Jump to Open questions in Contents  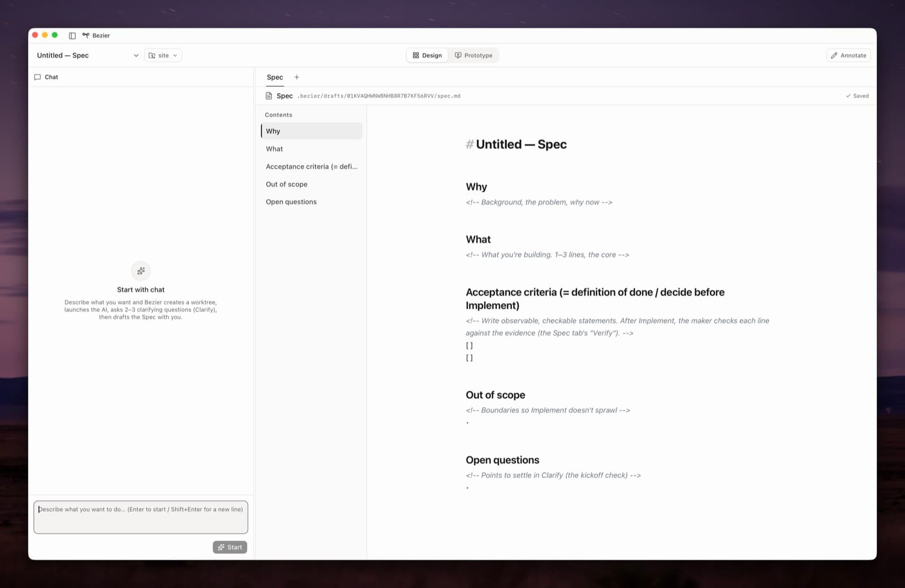(312, 202)
